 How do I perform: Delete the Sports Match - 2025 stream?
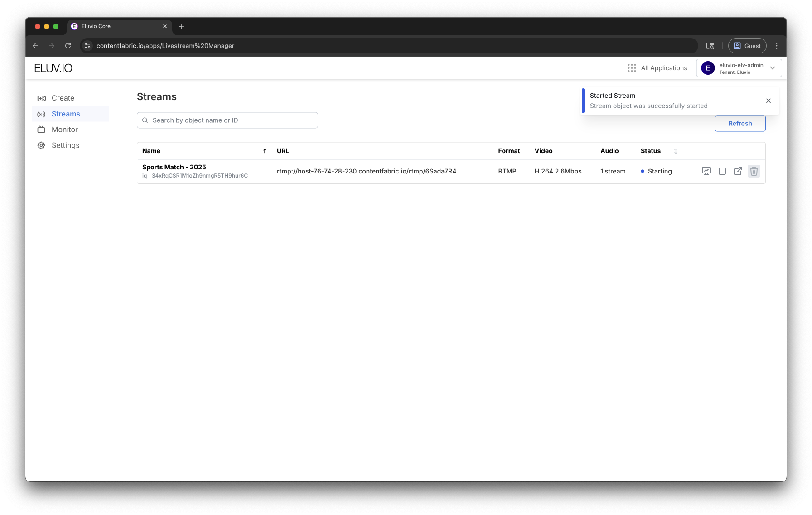tap(754, 171)
